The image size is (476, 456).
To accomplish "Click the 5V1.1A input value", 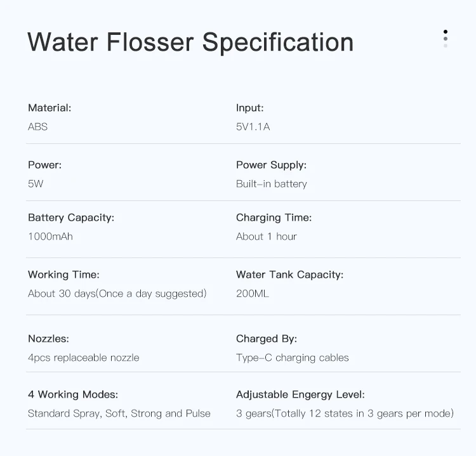I will point(253,127).
